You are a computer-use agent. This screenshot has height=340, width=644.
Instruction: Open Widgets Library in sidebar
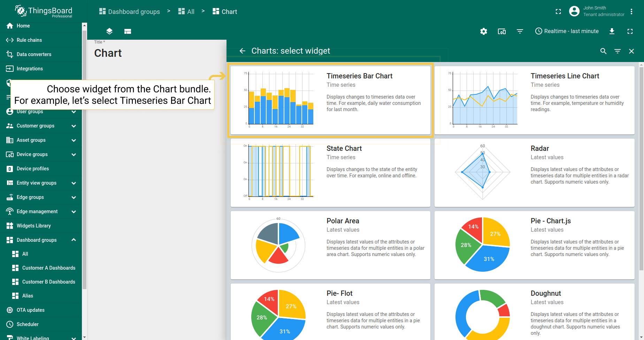click(x=41, y=226)
